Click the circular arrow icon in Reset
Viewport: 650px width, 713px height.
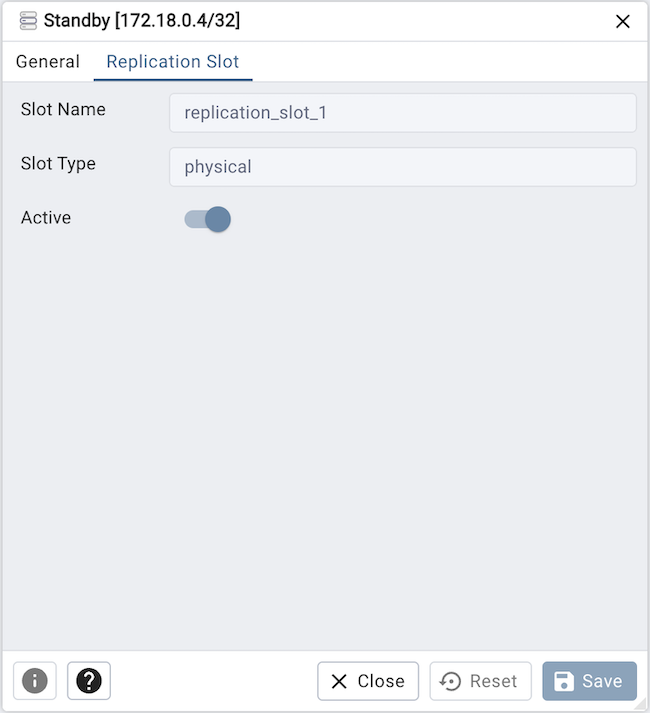pos(451,681)
